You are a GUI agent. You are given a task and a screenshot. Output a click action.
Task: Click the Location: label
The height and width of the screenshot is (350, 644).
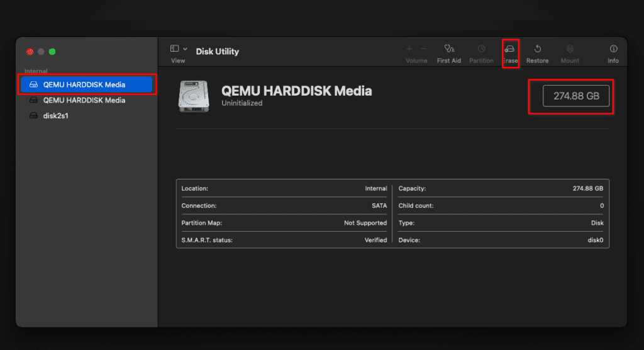(195, 188)
